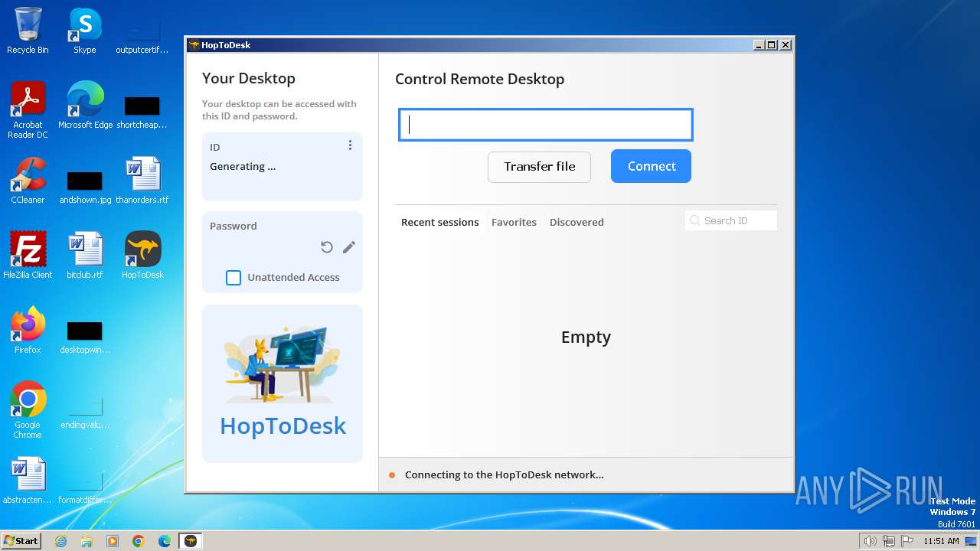
Task: Click the 'Generating ...' ID text
Action: [x=243, y=166]
